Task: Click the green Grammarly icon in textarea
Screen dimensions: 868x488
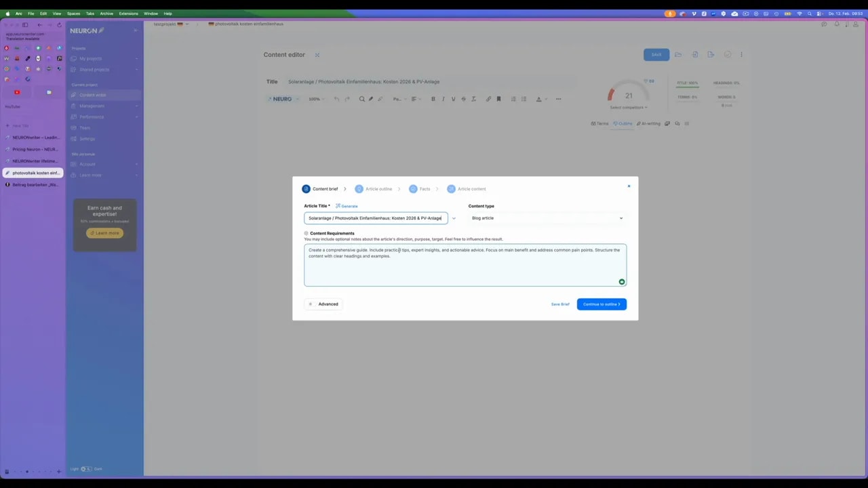Action: 621,282
